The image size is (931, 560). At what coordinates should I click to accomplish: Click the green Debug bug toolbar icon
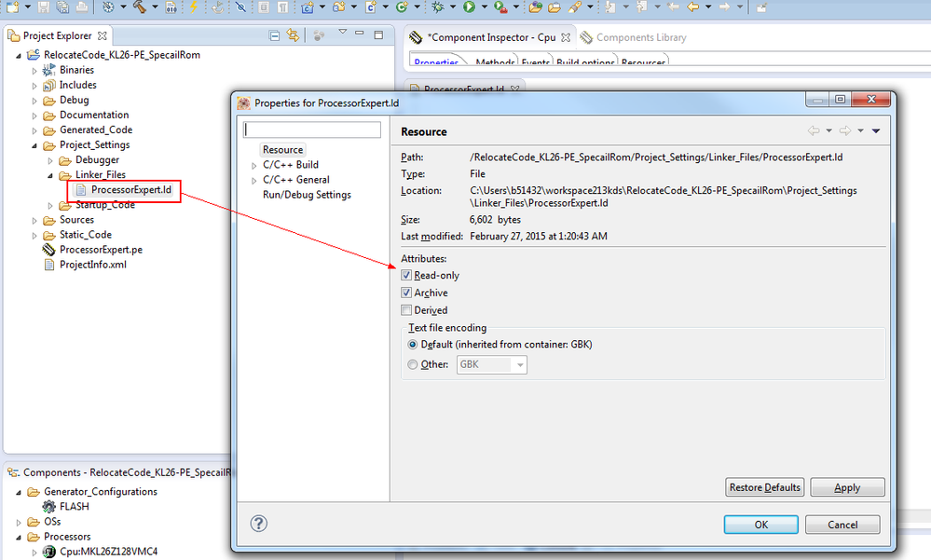[x=438, y=7]
